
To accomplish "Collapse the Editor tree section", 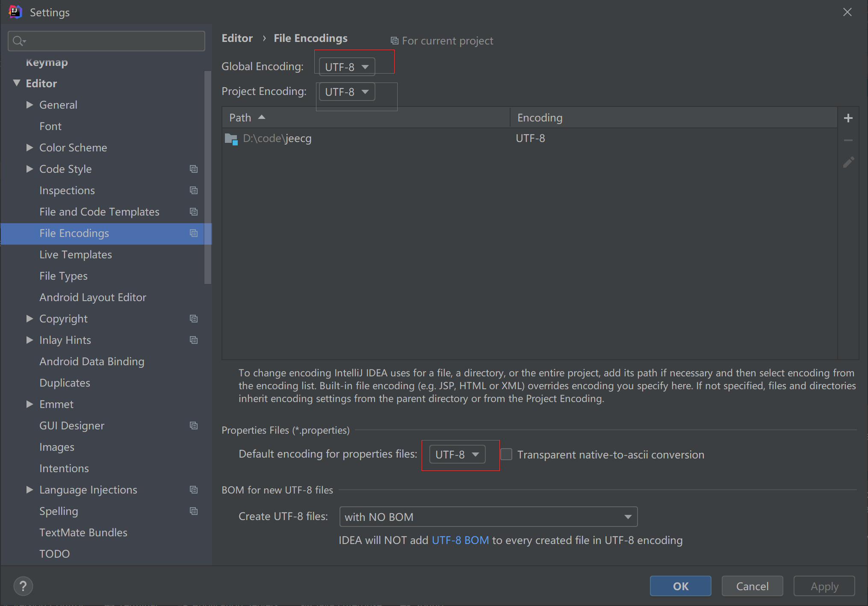I will click(x=17, y=83).
